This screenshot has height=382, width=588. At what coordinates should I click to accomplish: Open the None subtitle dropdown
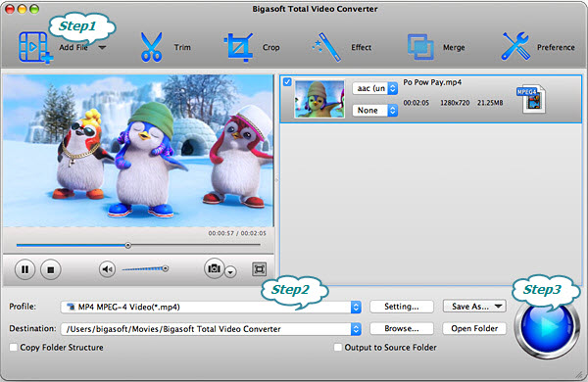(374, 111)
